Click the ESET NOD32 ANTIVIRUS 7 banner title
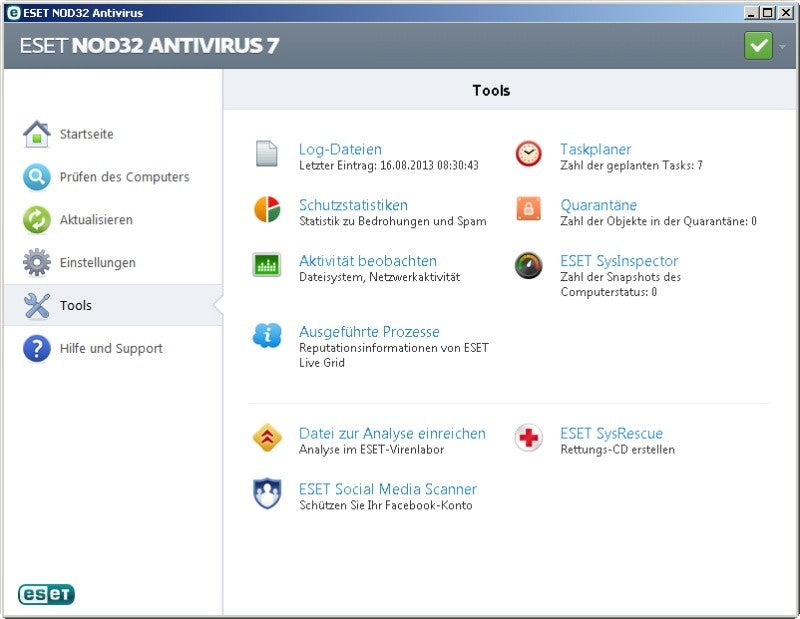The width and height of the screenshot is (800, 619). [x=149, y=45]
